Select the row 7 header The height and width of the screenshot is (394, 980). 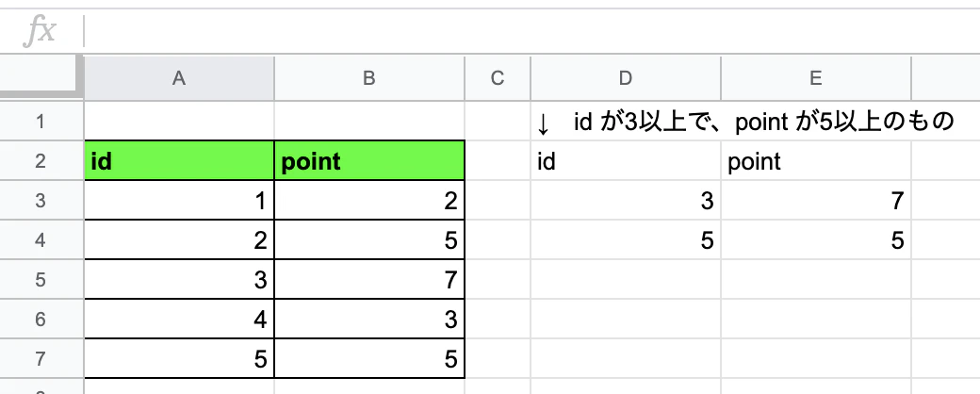(x=41, y=359)
